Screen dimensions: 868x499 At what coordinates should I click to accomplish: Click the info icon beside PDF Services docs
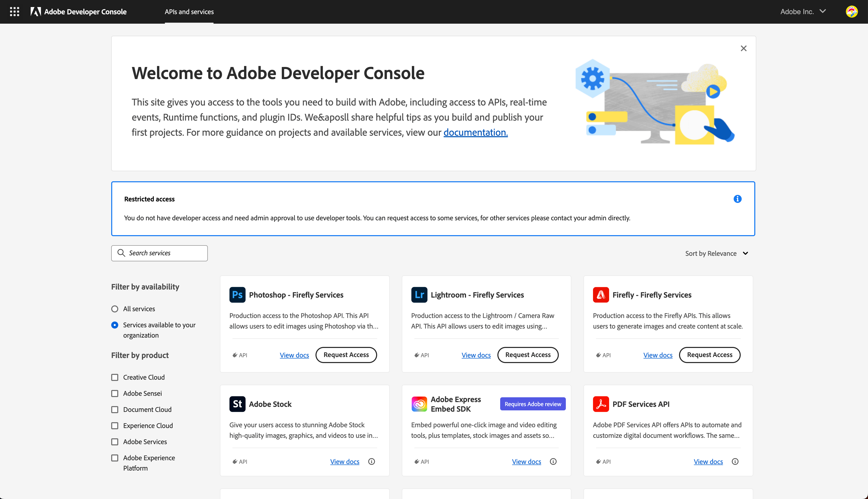point(735,461)
